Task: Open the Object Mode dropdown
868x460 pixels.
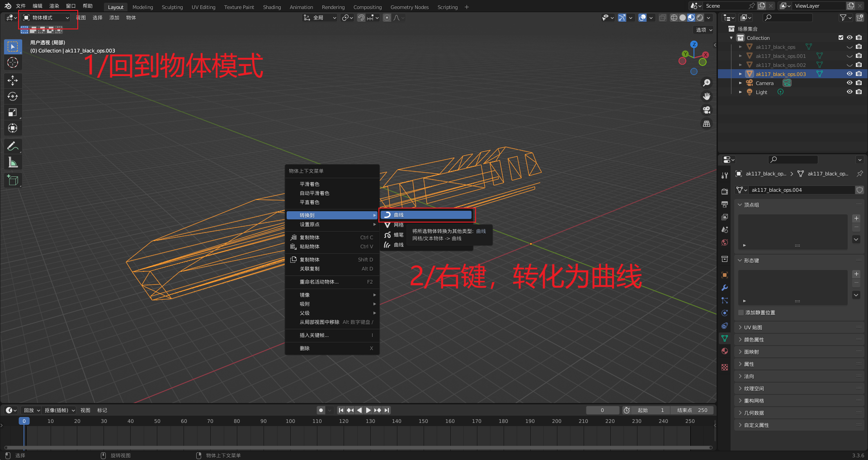Action: pos(47,18)
